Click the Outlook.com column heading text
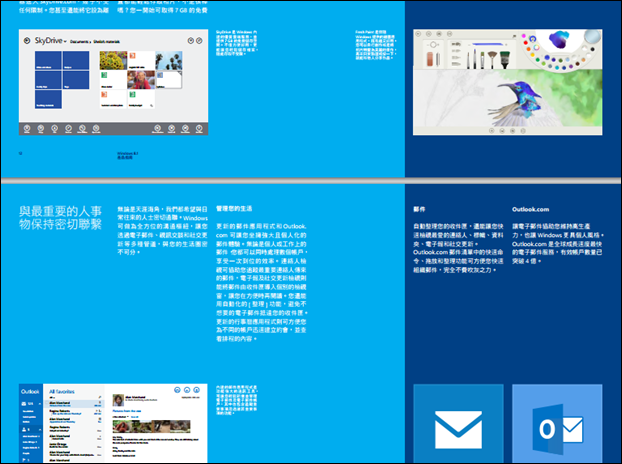The width and height of the screenshot is (622, 464). tap(530, 209)
